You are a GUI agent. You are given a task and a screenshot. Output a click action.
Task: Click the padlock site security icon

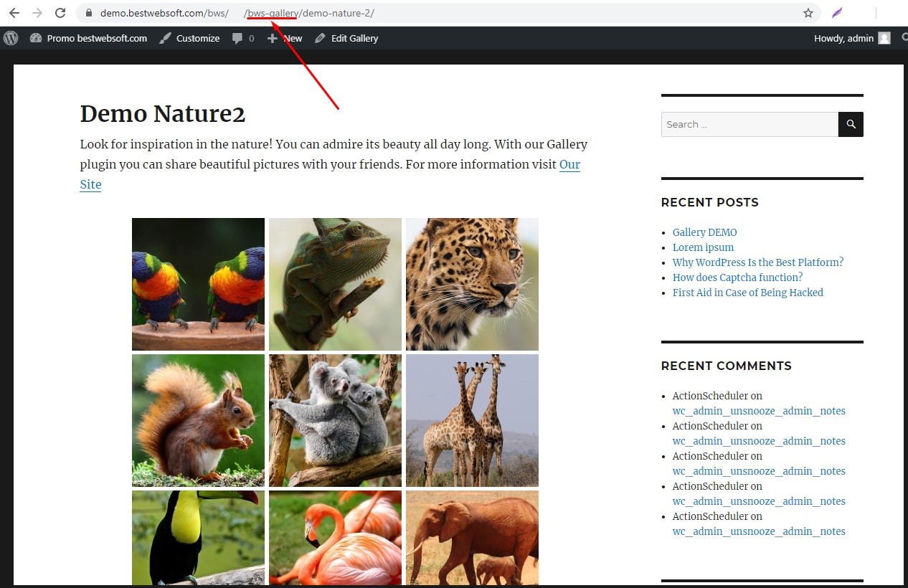click(89, 13)
